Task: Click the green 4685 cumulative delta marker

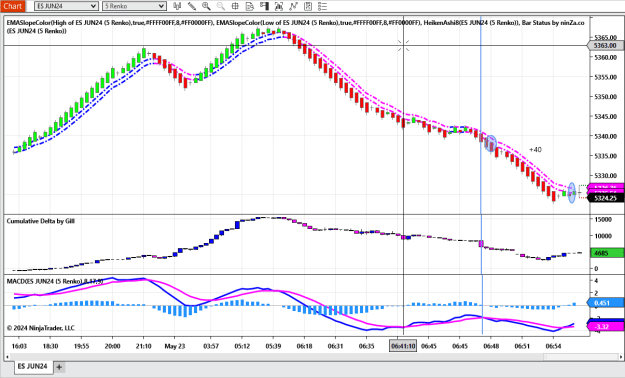Action: coord(606,253)
